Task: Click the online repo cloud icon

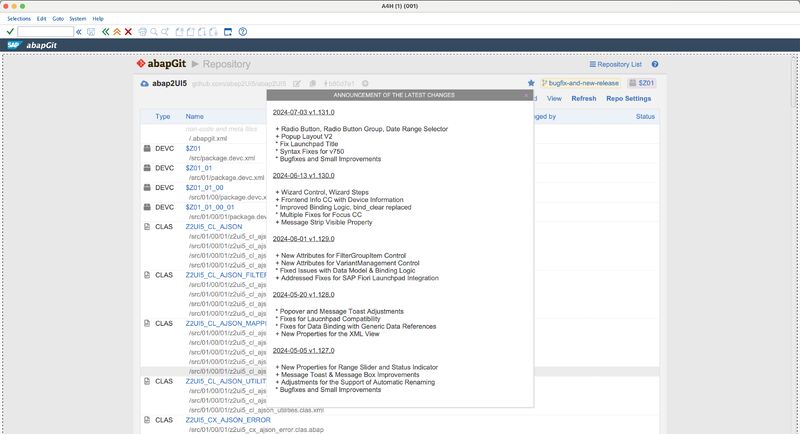Action: click(144, 83)
